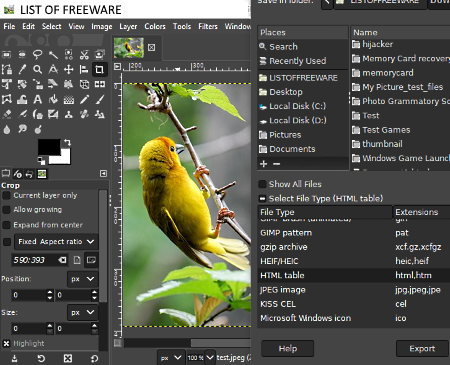
Task: Click the black foreground color swatch
Action: [49, 147]
